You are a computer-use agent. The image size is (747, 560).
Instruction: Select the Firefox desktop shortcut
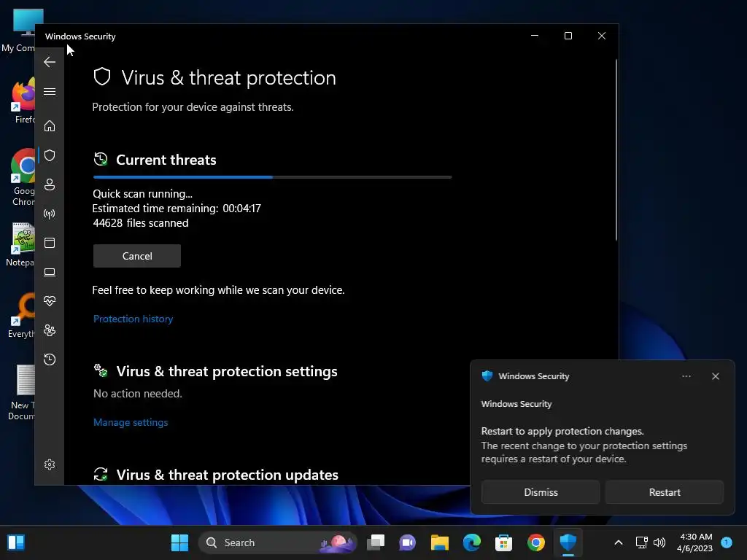click(22, 101)
